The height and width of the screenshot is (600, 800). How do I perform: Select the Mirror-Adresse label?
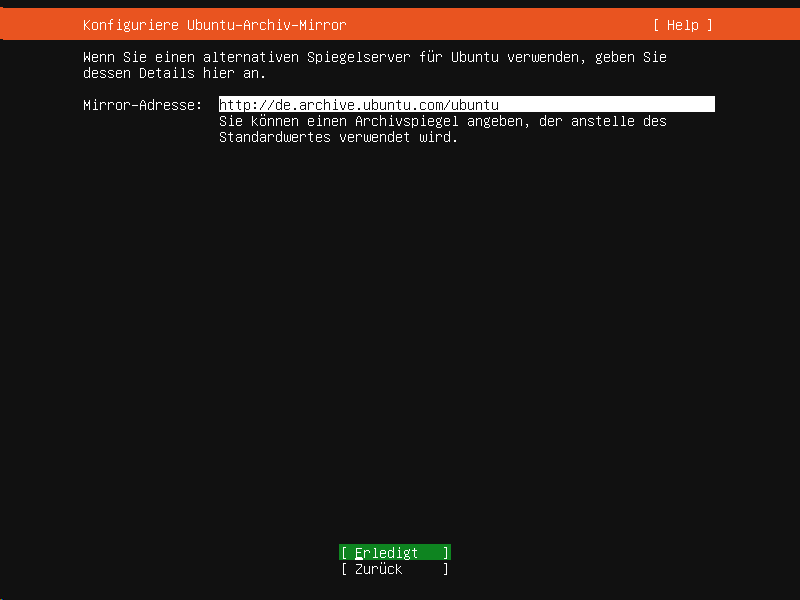click(142, 105)
